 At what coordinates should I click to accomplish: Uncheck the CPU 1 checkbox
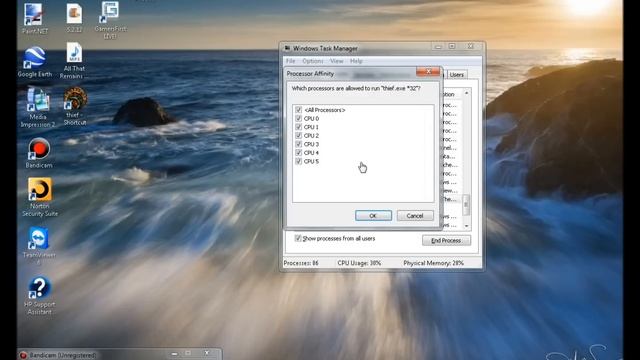coord(298,127)
